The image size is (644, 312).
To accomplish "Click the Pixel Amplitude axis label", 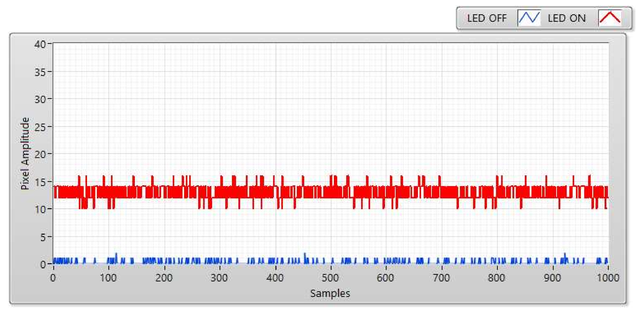I will point(25,153).
